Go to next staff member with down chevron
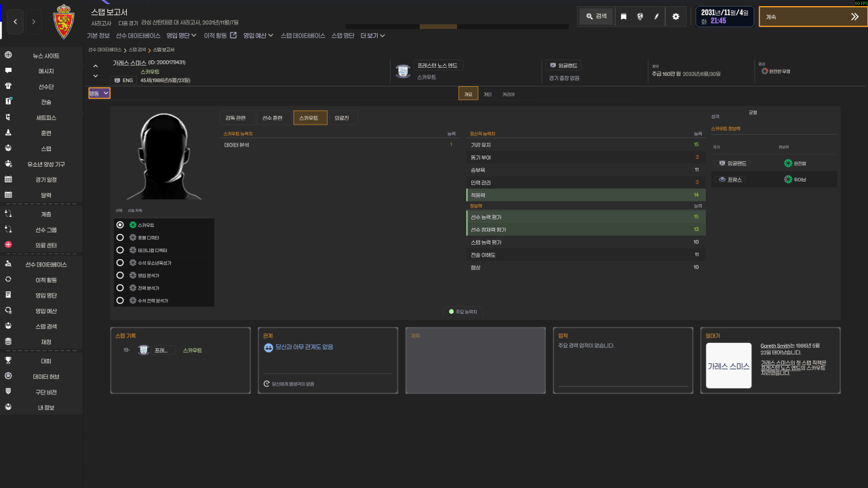The width and height of the screenshot is (868, 488). (x=96, y=76)
